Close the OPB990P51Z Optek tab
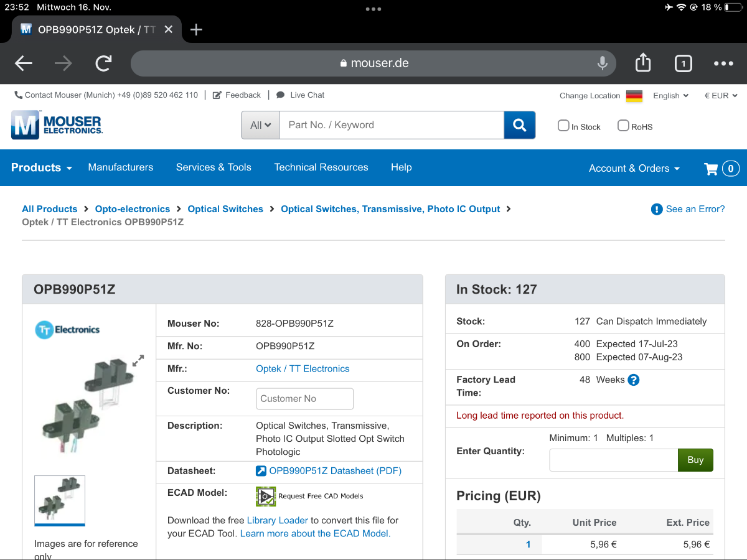This screenshot has width=747, height=560. coord(168,29)
